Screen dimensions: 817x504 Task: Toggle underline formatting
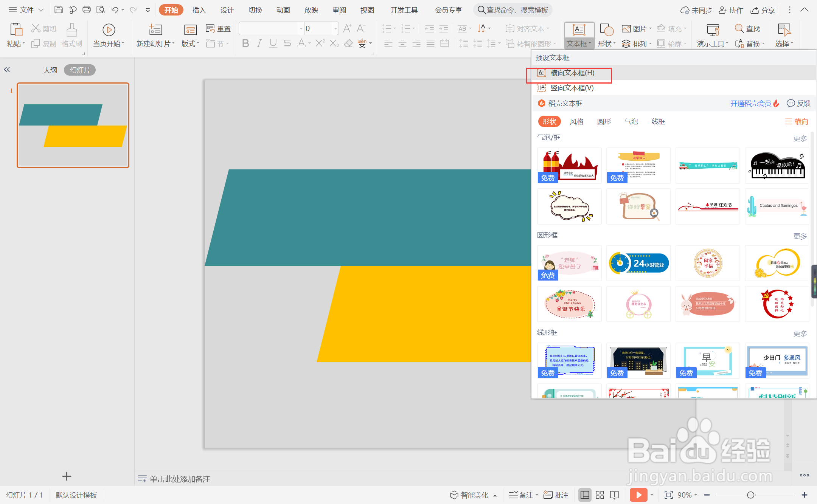tap(273, 43)
